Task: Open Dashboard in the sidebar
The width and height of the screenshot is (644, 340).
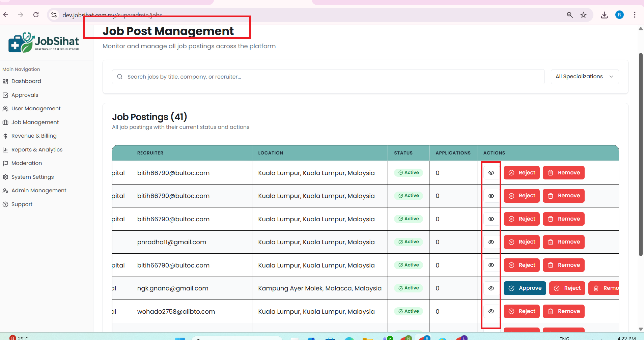Action: pos(26,81)
